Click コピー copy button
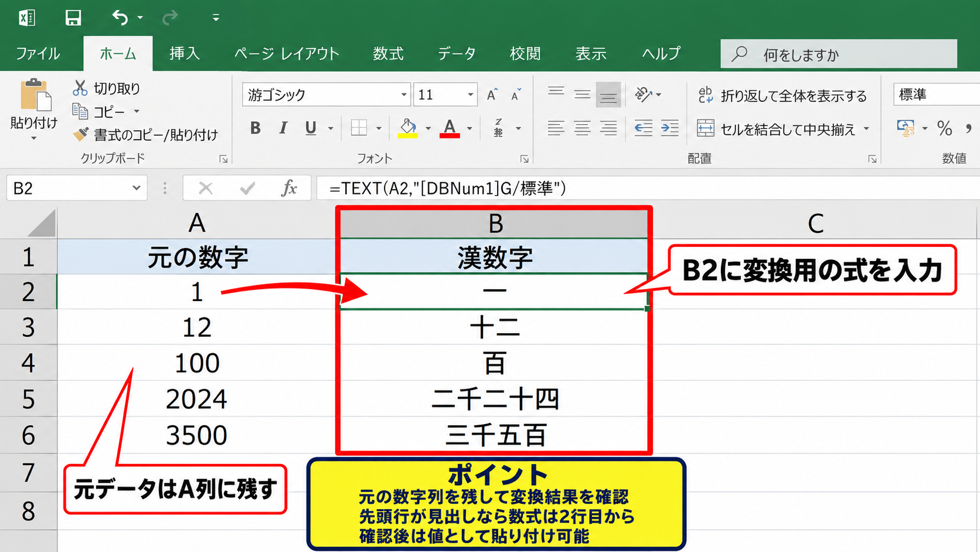The width and height of the screenshot is (980, 552). click(x=99, y=111)
